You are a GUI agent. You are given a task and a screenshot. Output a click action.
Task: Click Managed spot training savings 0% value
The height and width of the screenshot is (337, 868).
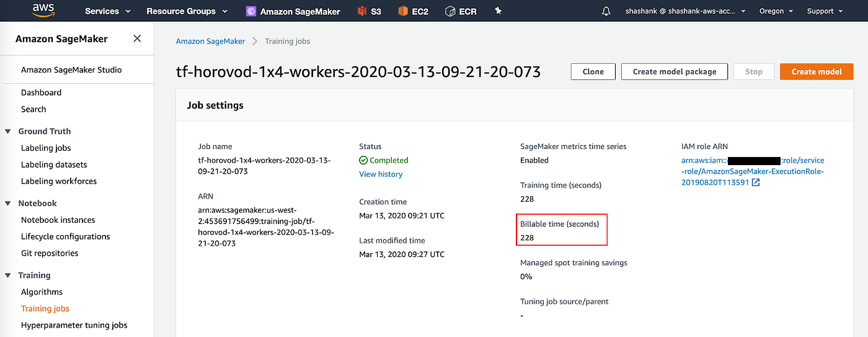click(x=526, y=276)
